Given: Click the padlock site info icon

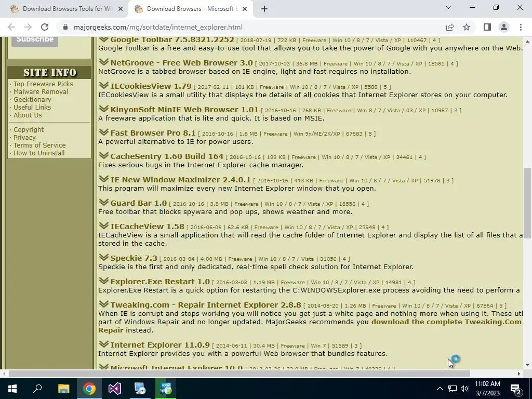Looking at the screenshot, I should click(x=66, y=27).
